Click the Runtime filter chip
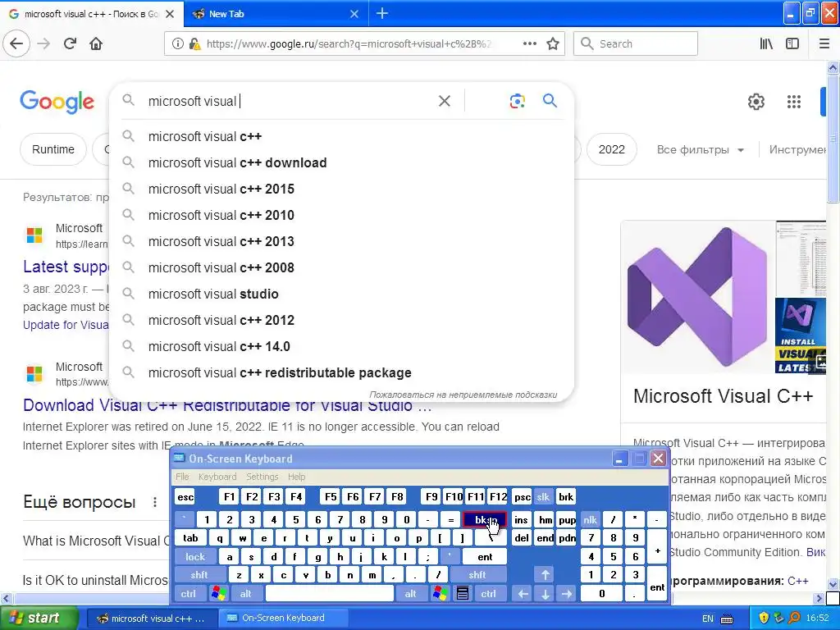Screen dimensions: 840x630 point(53,149)
